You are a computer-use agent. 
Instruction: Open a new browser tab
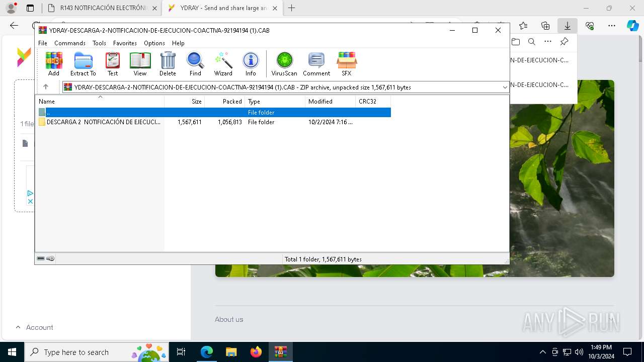pyautogui.click(x=291, y=8)
